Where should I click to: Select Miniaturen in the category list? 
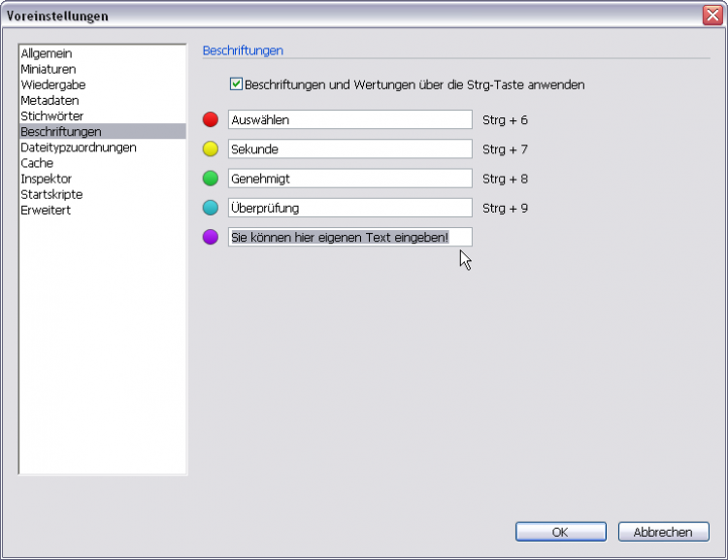point(49,69)
